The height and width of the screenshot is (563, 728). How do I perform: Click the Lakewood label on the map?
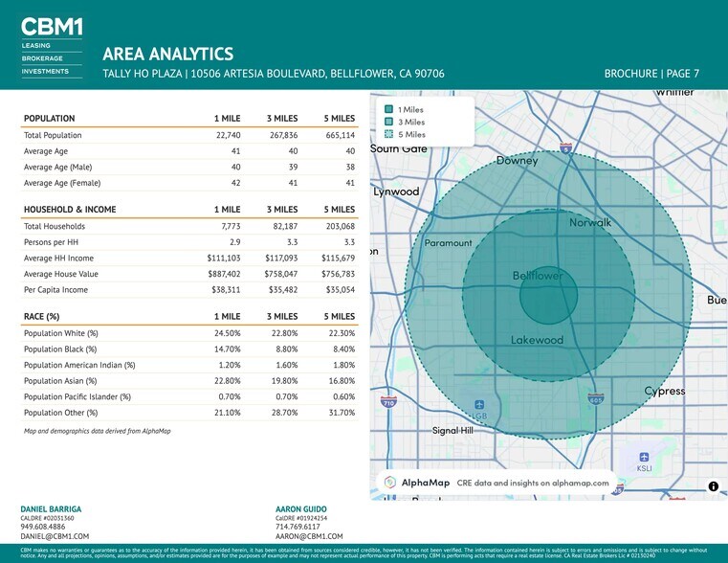coord(537,340)
